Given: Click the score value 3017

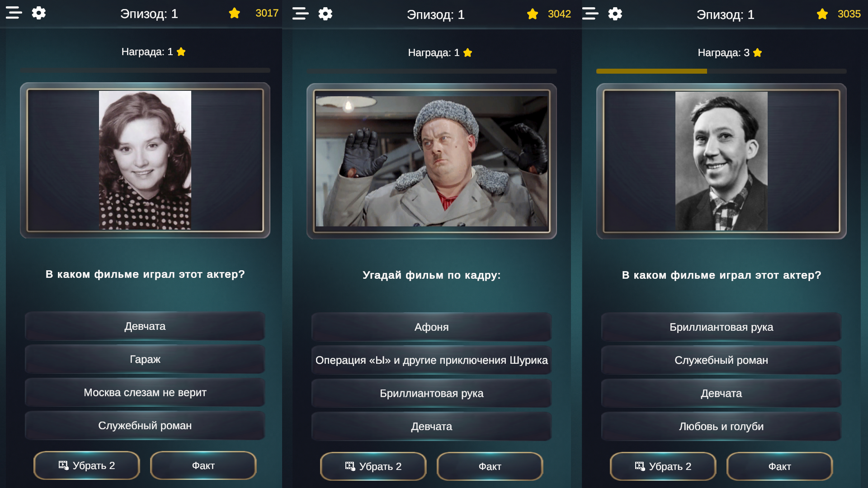Looking at the screenshot, I should coord(267,13).
